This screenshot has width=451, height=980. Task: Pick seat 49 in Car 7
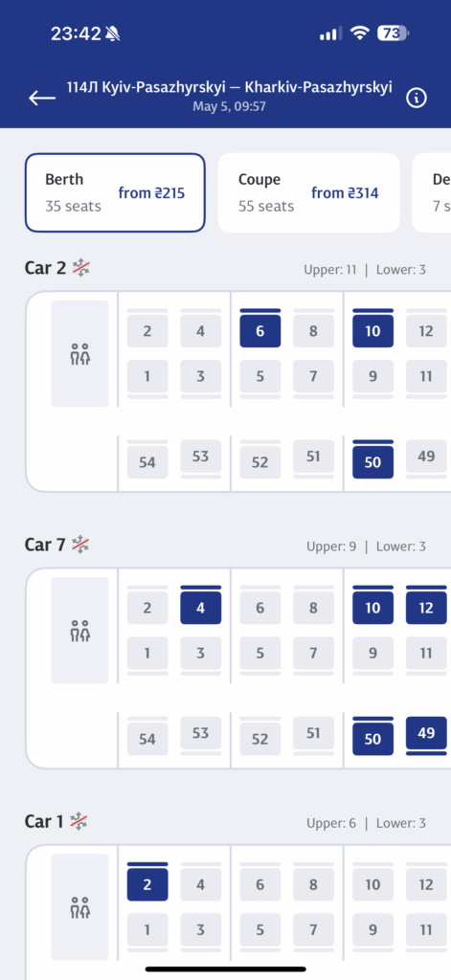(x=426, y=732)
